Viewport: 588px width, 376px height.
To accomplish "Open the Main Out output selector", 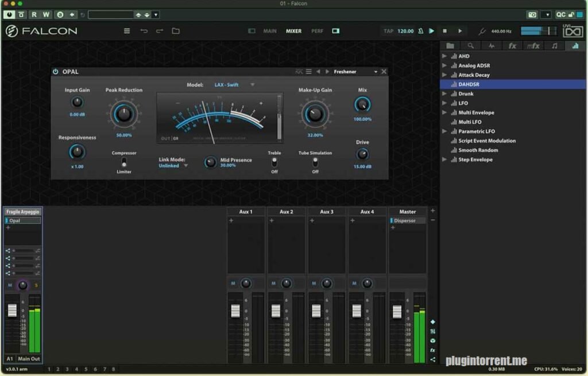I will 29,359.
